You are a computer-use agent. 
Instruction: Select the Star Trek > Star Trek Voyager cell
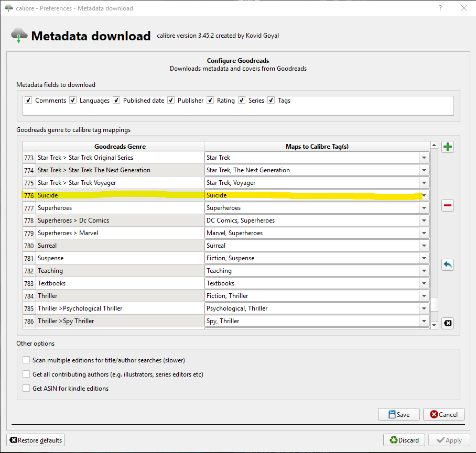[120, 183]
